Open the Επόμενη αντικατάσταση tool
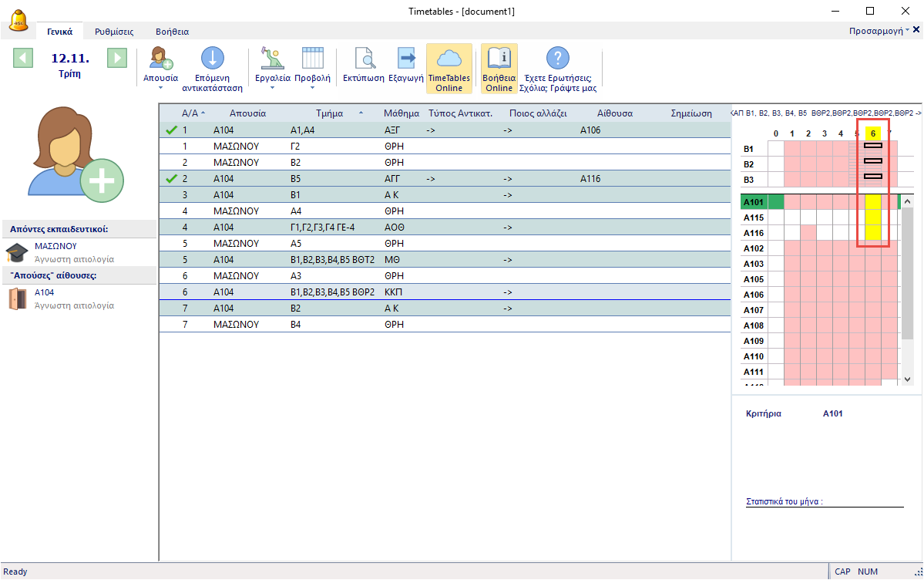This screenshot has height=580, width=924. point(212,67)
